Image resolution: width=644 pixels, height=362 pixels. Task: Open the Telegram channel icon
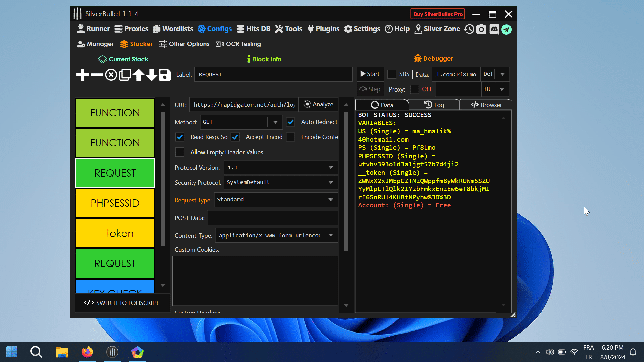[x=506, y=29]
